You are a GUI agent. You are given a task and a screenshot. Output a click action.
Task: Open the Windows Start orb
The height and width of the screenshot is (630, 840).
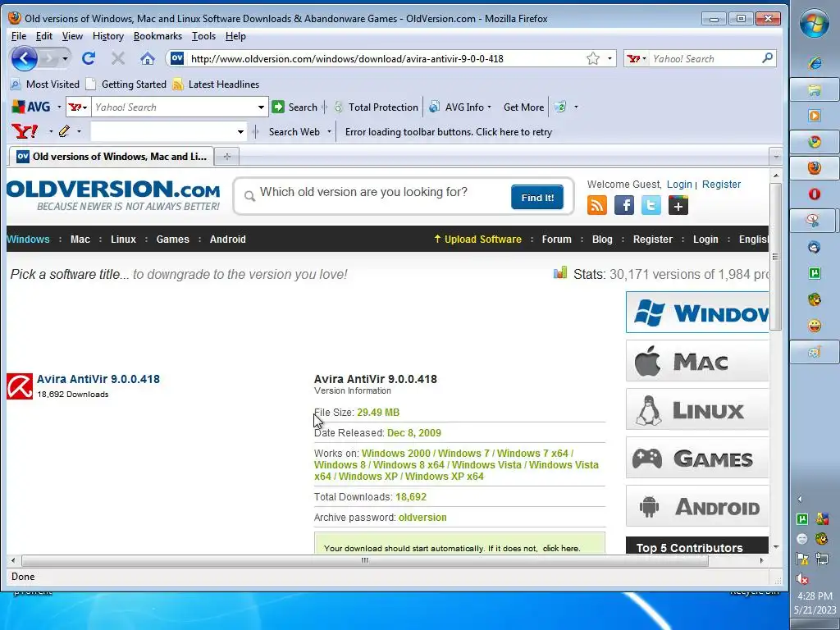point(815,24)
